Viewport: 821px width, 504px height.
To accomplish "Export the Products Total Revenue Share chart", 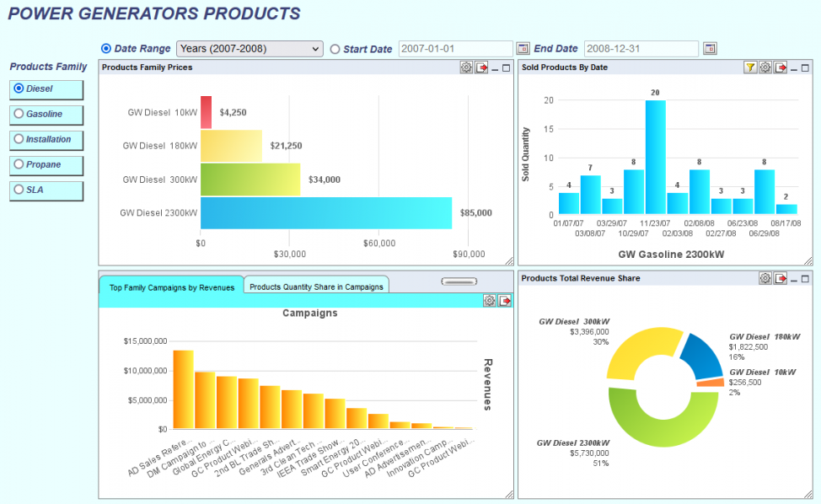I will [781, 278].
